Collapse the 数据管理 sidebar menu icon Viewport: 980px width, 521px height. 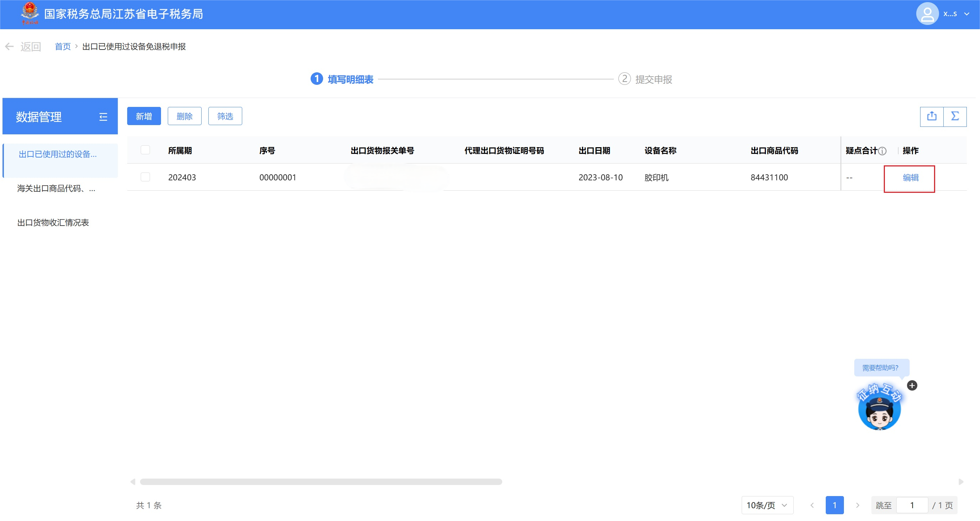[103, 117]
